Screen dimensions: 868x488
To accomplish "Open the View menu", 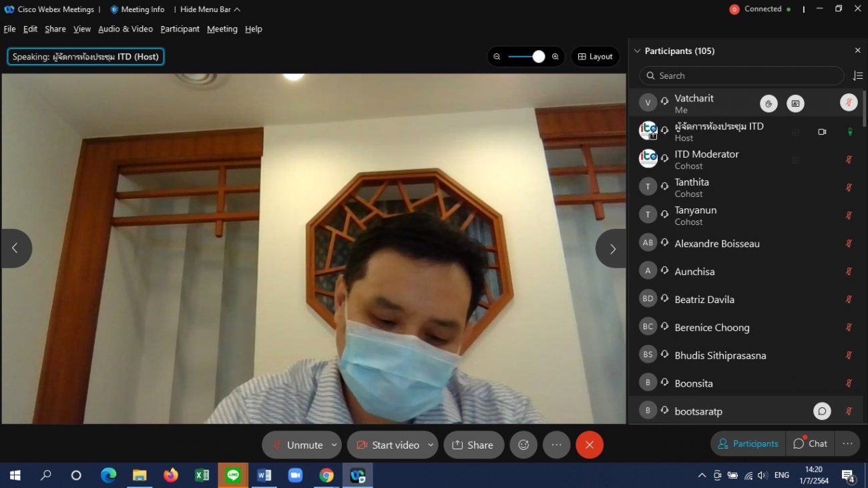I will (x=82, y=29).
